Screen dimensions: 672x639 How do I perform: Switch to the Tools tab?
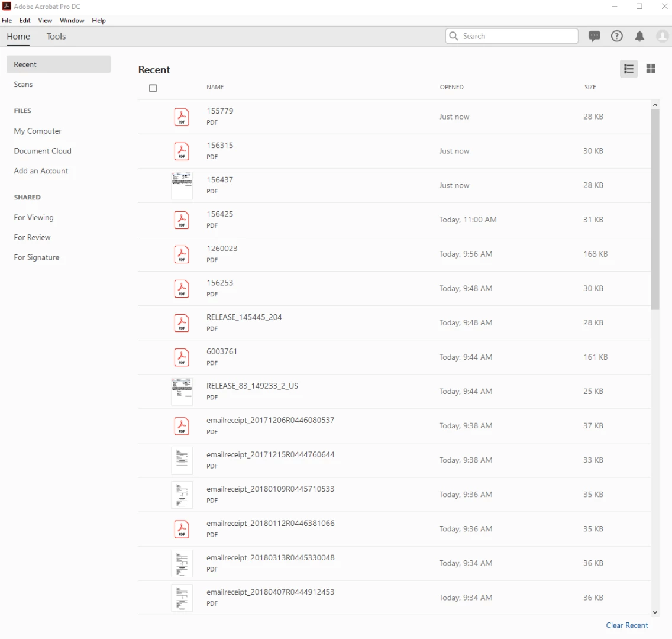pyautogui.click(x=56, y=37)
